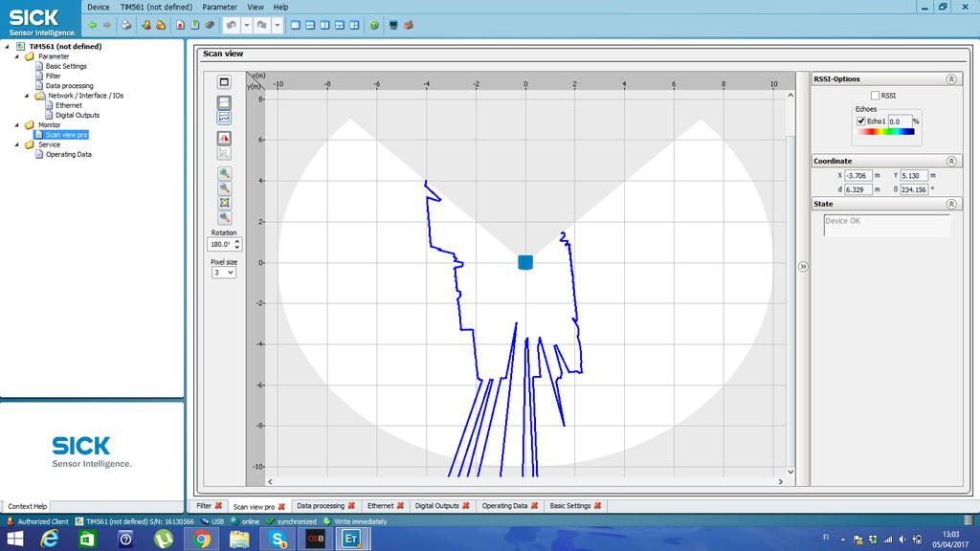Image resolution: width=980 pixels, height=551 pixels.
Task: Switch to single-pane window layout
Action: pyautogui.click(x=296, y=25)
